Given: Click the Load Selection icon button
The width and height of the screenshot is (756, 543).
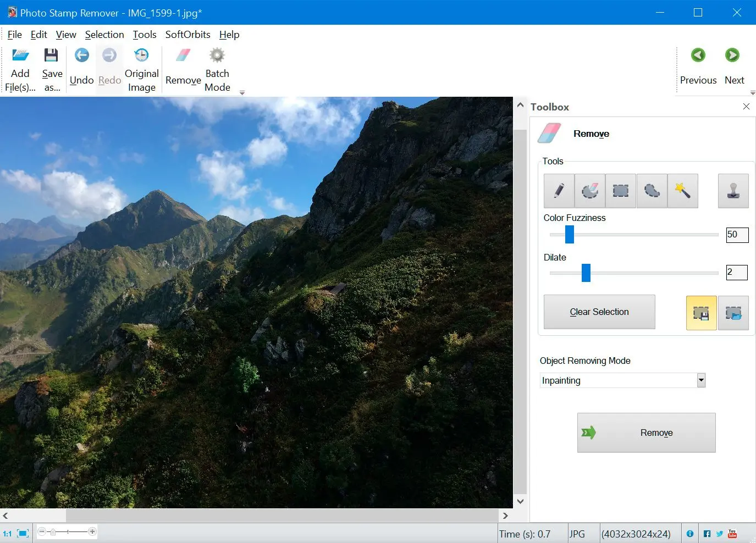Looking at the screenshot, I should tap(733, 313).
